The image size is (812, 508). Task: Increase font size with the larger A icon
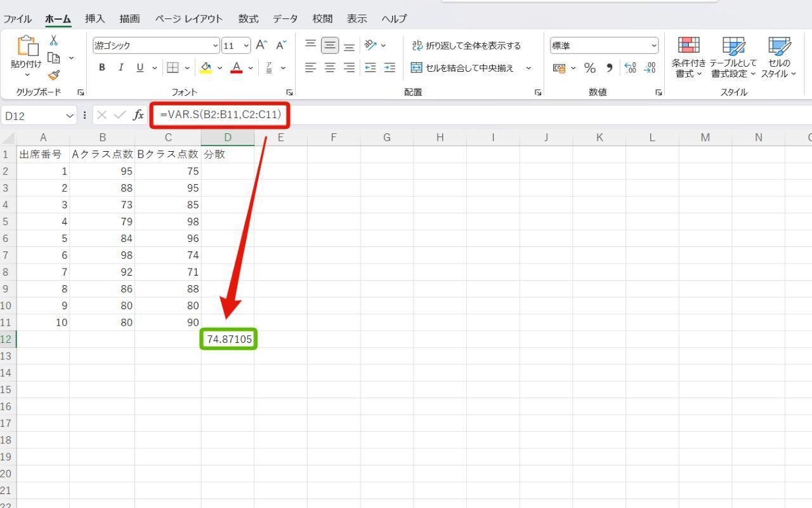261,45
